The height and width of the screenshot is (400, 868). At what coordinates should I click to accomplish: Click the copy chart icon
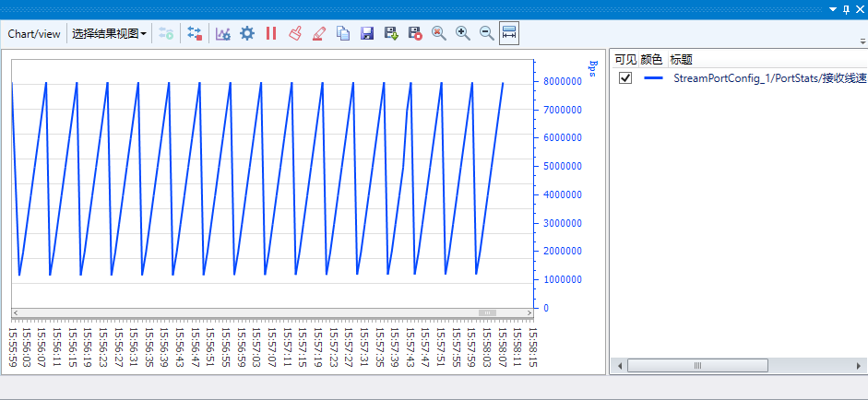point(342,33)
